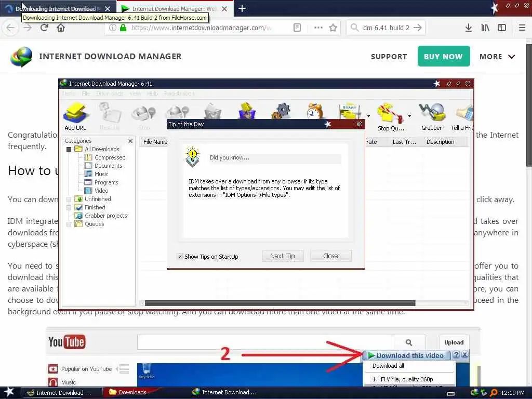
Task: Open a new browser tab
Action: tap(242, 8)
